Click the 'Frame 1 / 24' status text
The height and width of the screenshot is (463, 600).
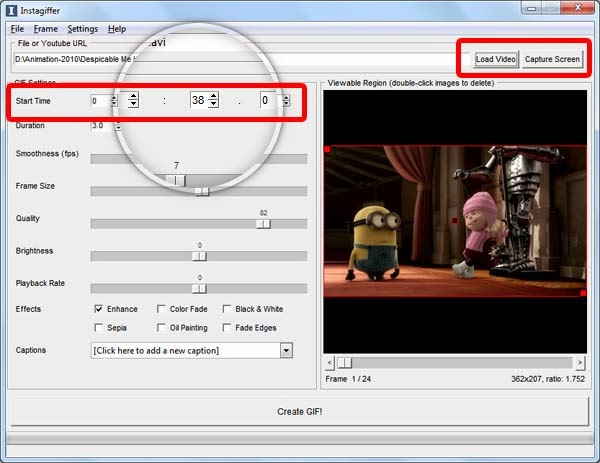tap(348, 379)
